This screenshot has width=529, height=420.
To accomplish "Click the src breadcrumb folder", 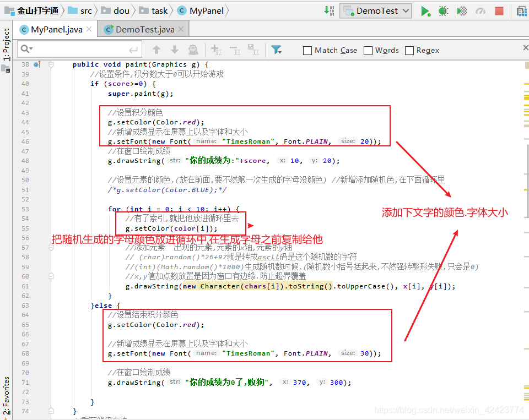I will [80, 11].
